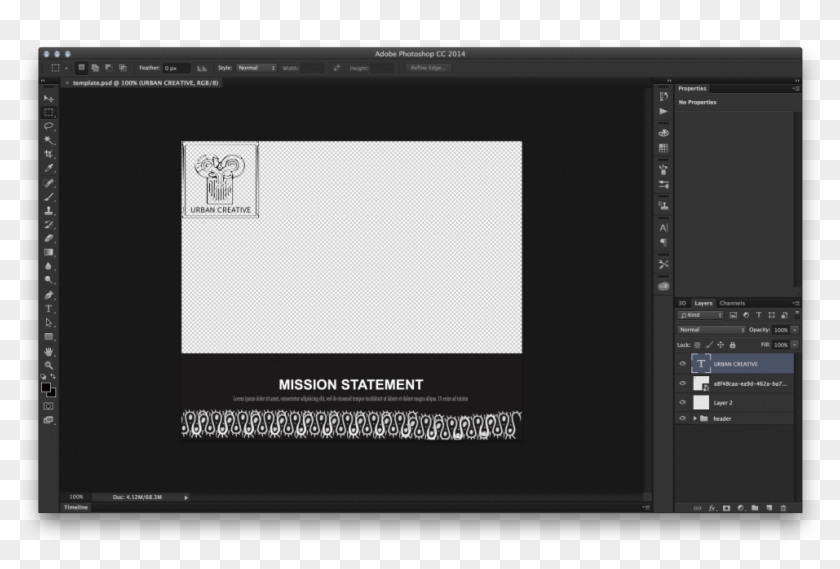Select the Lasso tool
Image resolution: width=840 pixels, height=569 pixels.
coord(49,126)
